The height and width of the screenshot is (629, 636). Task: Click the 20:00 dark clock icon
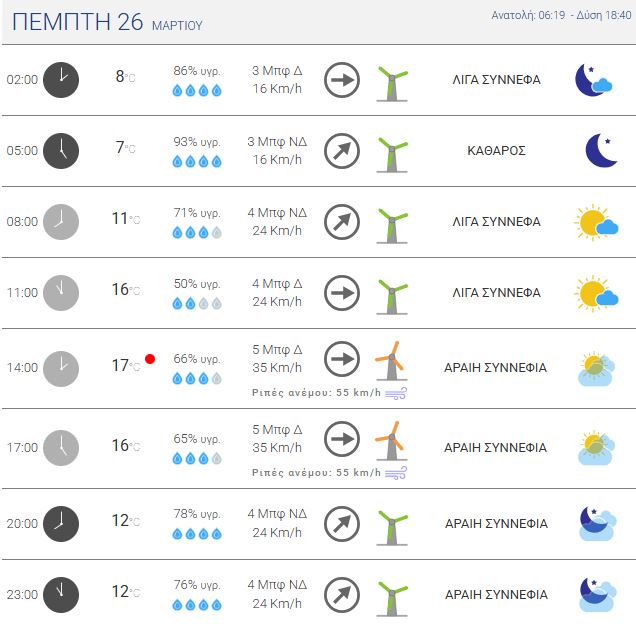[x=61, y=523]
